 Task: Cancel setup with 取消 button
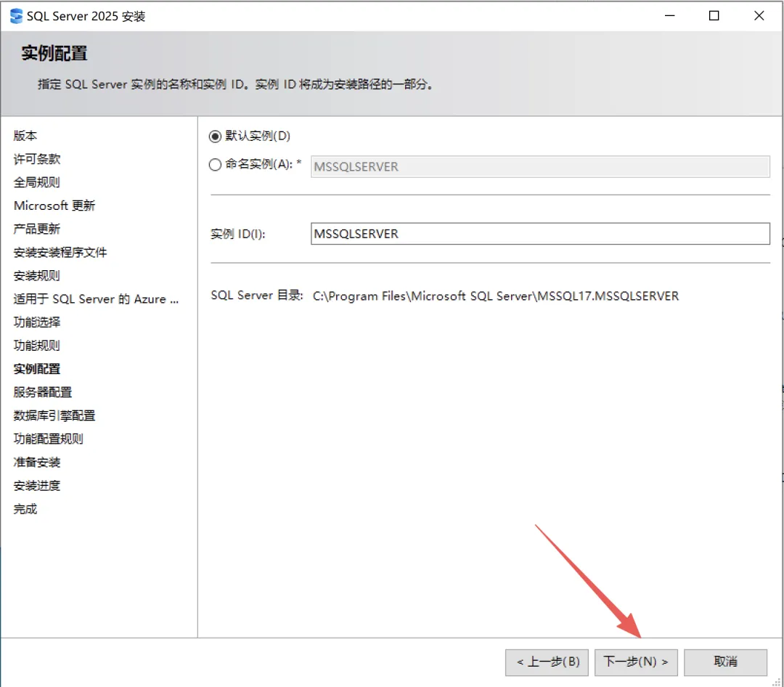click(725, 662)
